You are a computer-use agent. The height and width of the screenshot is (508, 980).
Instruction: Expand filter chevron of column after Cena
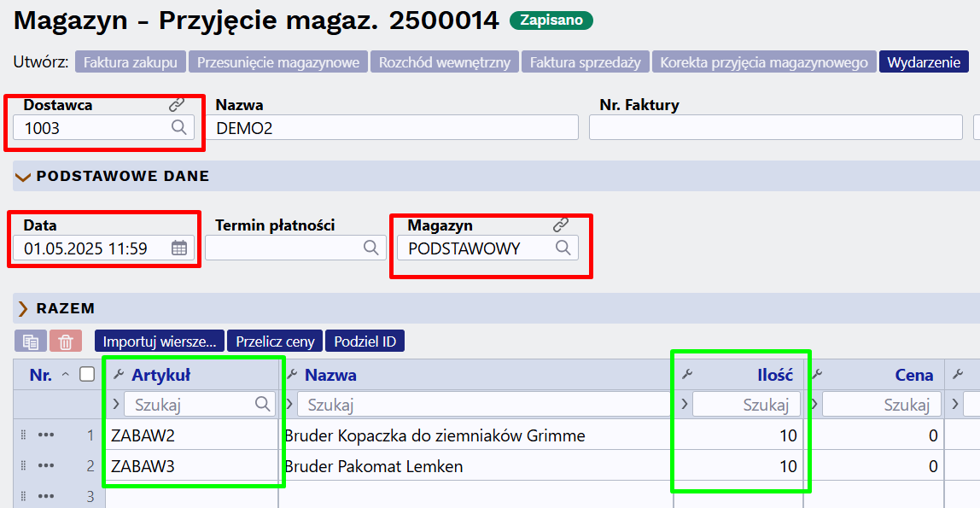pos(955,404)
